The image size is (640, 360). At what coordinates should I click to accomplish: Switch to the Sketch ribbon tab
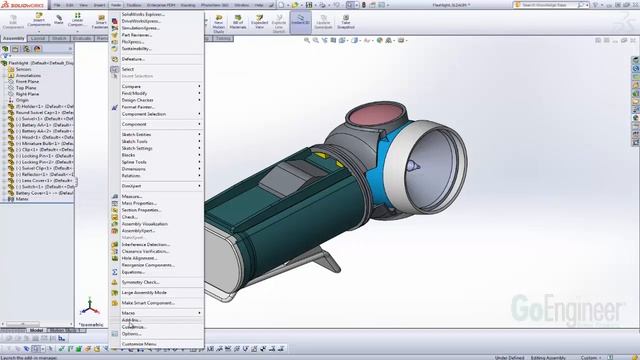pos(59,38)
